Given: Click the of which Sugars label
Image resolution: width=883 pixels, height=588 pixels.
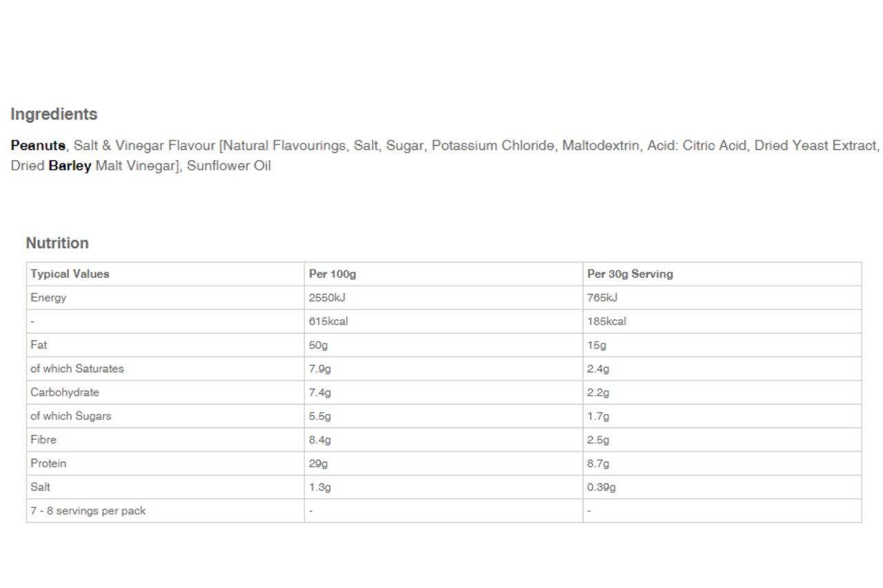Looking at the screenshot, I should 70,416.
